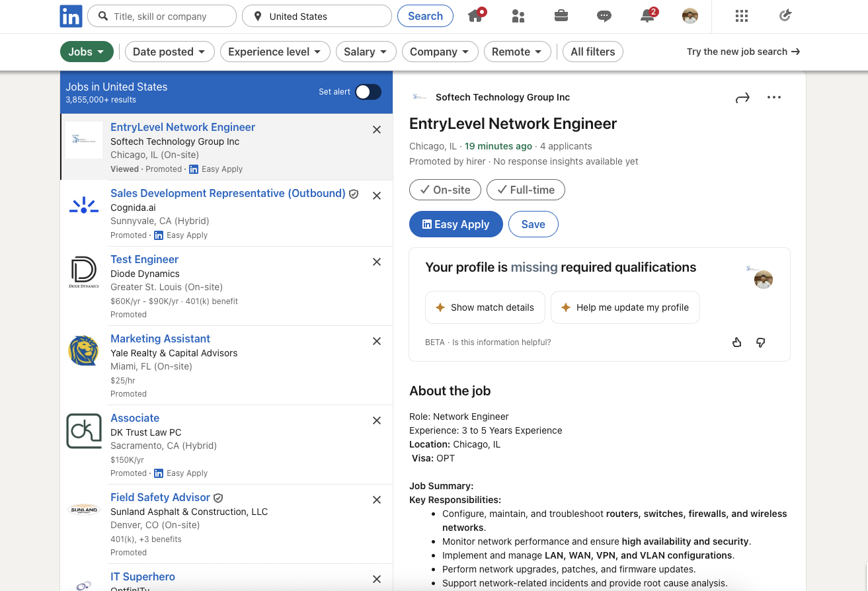The height and width of the screenshot is (591, 868).
Task: Dismiss the Field Safety Advisor listing
Action: click(x=377, y=500)
